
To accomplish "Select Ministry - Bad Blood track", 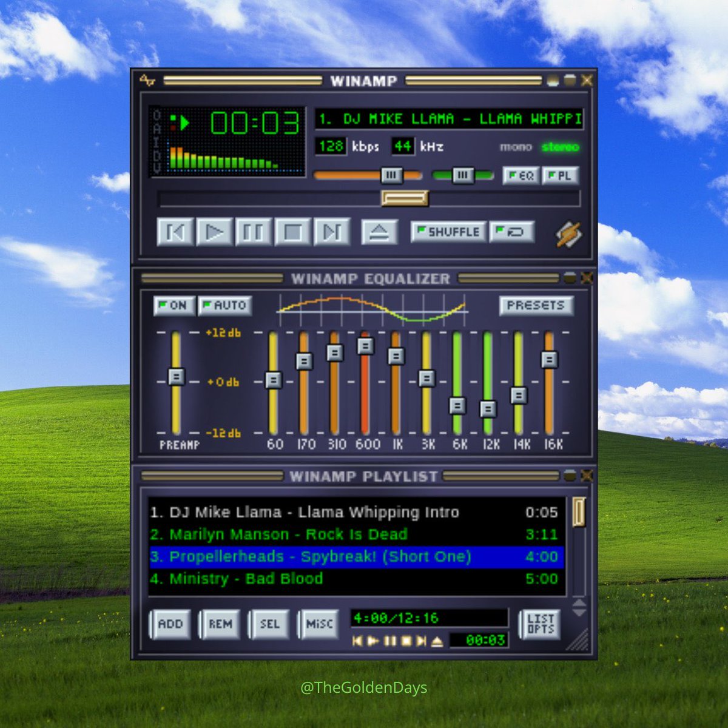I will coord(357,579).
